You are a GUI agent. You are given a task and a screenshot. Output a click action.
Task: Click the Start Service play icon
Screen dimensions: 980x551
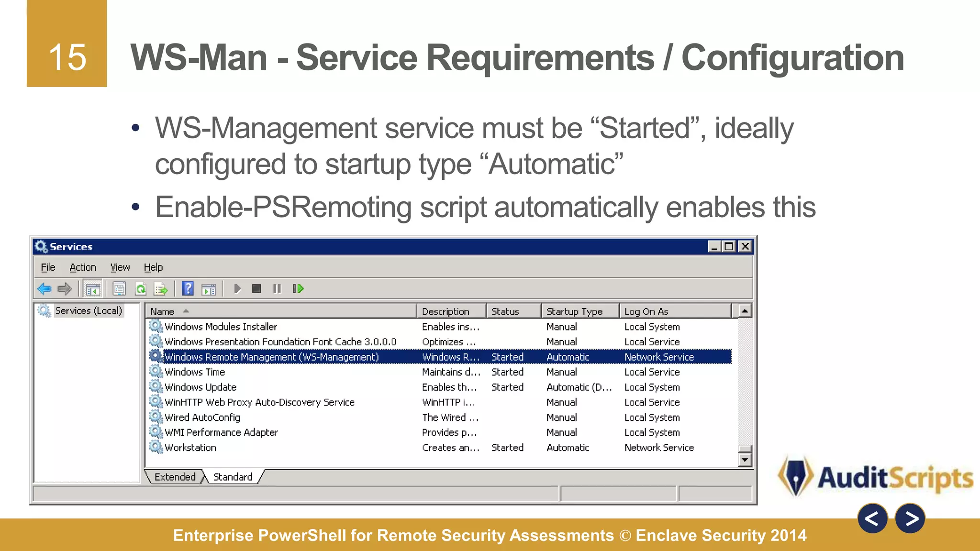[237, 289]
